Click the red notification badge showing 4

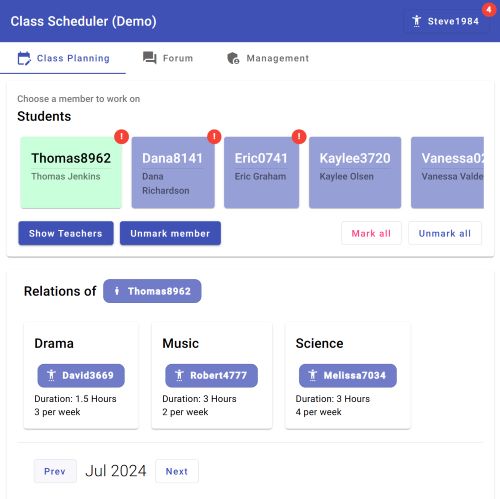489,10
